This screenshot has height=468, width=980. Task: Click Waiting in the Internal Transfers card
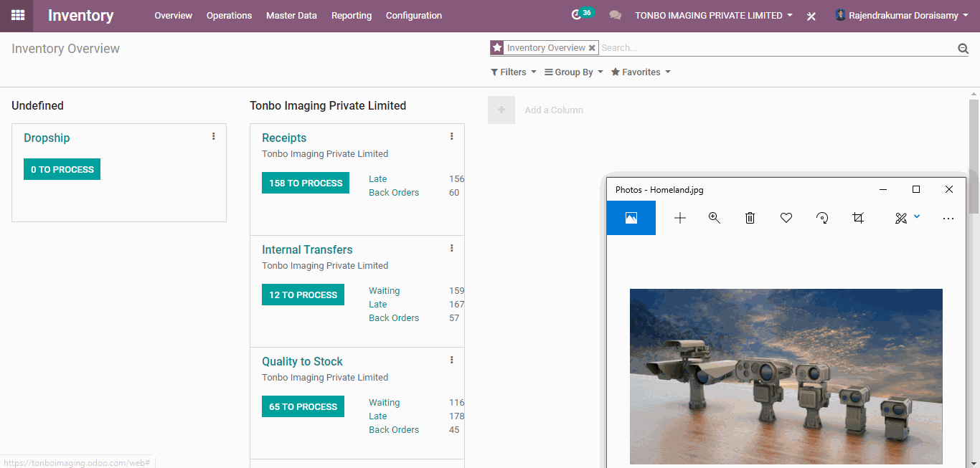[385, 291]
